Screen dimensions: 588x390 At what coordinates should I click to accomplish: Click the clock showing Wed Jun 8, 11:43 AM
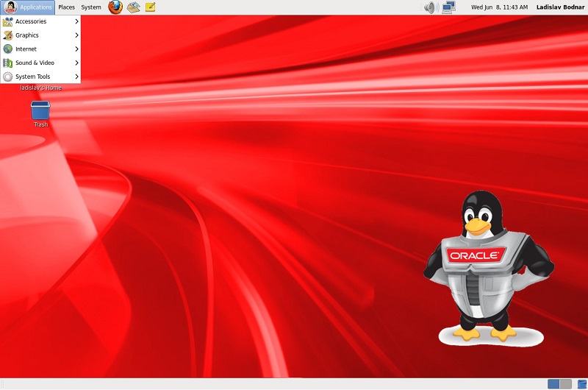pos(499,7)
